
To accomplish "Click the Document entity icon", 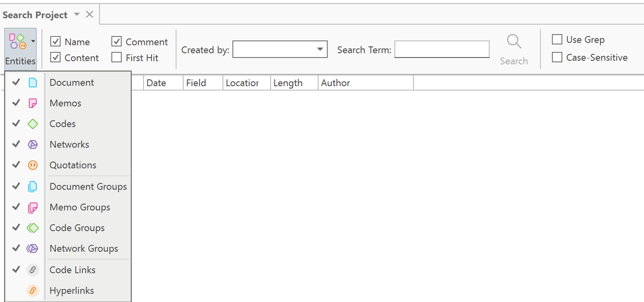I will tap(33, 83).
